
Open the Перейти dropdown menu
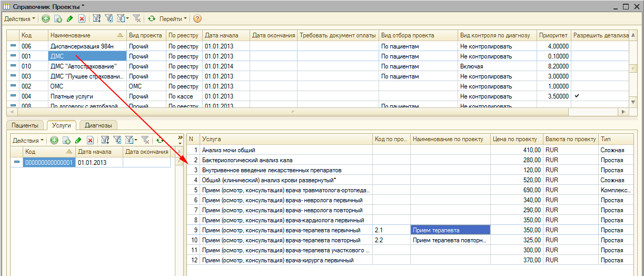173,18
